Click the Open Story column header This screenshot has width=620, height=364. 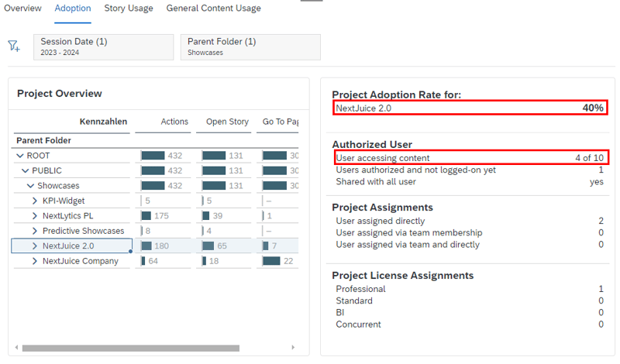click(227, 122)
